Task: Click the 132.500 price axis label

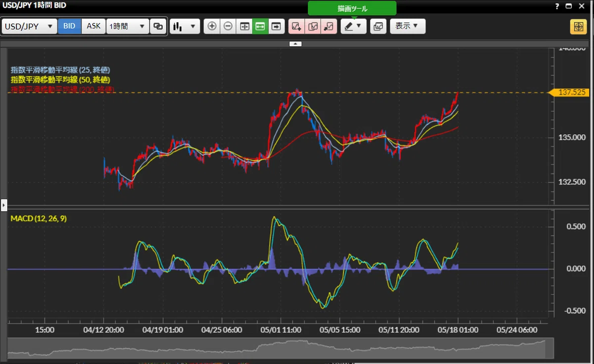Action: tap(572, 182)
